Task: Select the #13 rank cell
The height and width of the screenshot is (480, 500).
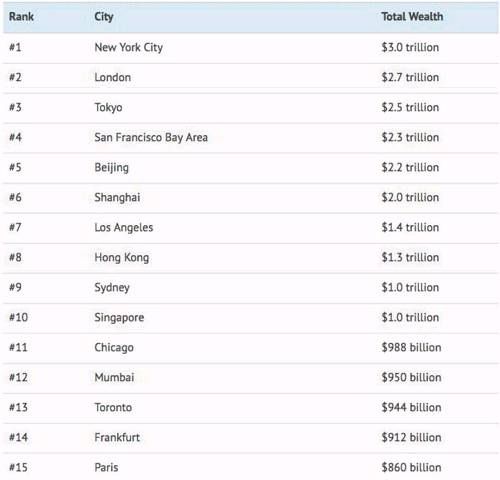Action: pyautogui.click(x=18, y=407)
